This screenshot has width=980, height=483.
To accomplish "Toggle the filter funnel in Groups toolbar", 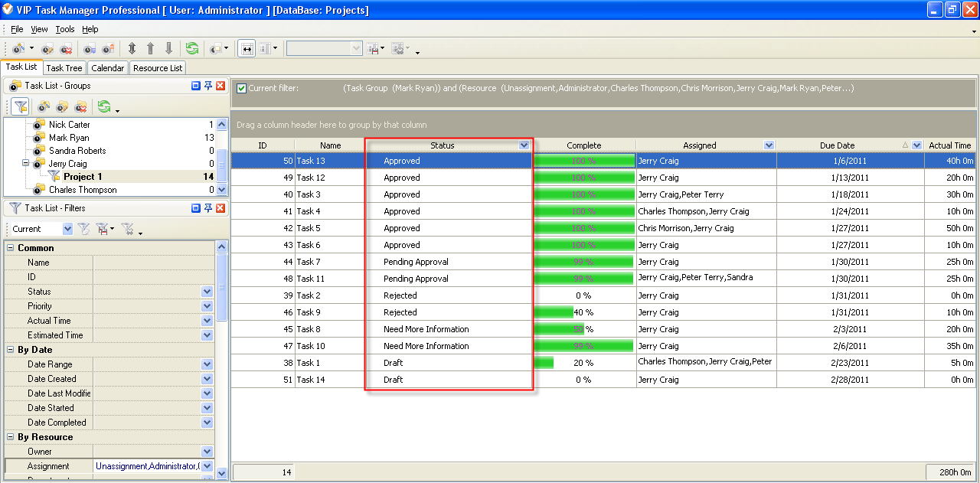I will pos(20,106).
